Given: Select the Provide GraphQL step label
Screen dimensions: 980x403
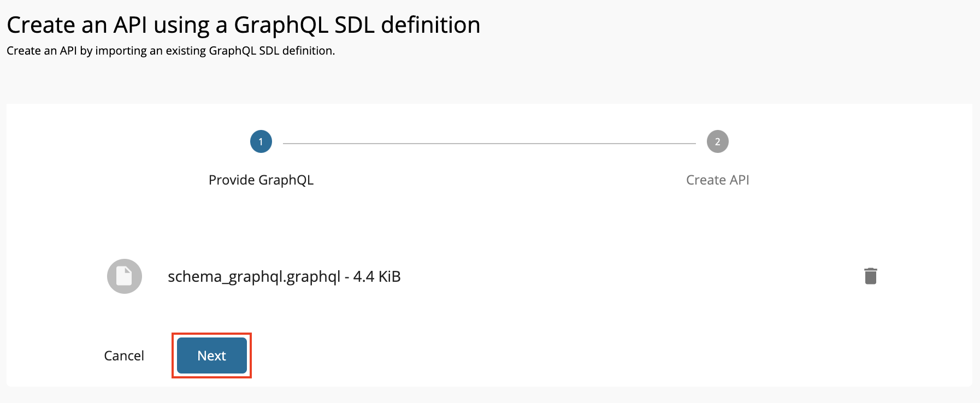Looking at the screenshot, I should (x=261, y=180).
